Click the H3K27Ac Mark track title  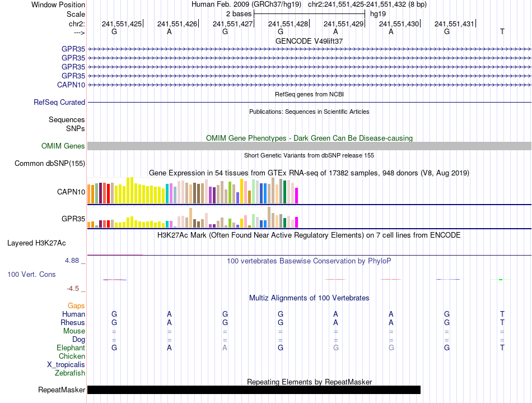[x=309, y=235]
